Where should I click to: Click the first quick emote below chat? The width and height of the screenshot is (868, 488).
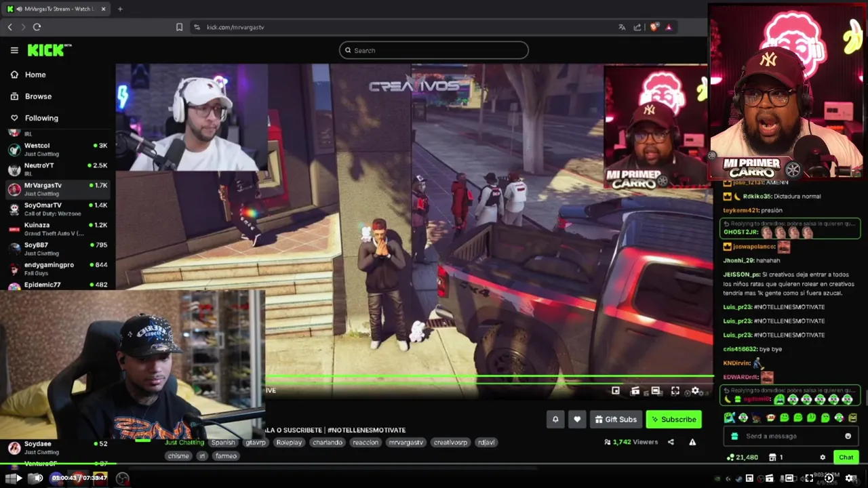(729, 418)
